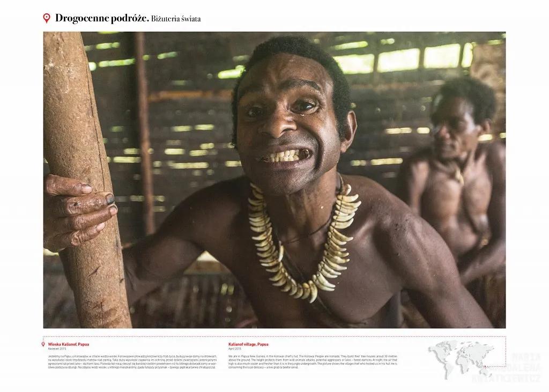Click the English description paragraph
Viewport: 549px width, 392px height.
[x=313, y=361]
